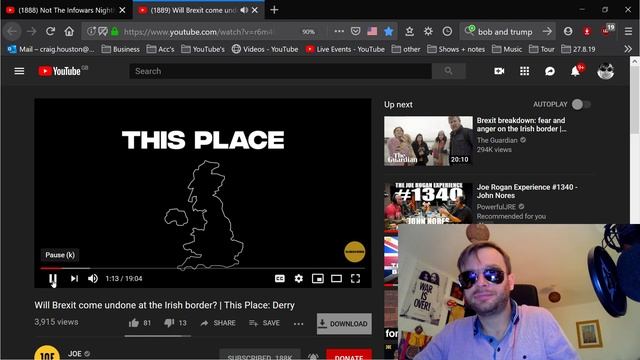Open 'Videos - YouTube' bookmark
This screenshot has height=360, width=640.
pyautogui.click(x=265, y=49)
